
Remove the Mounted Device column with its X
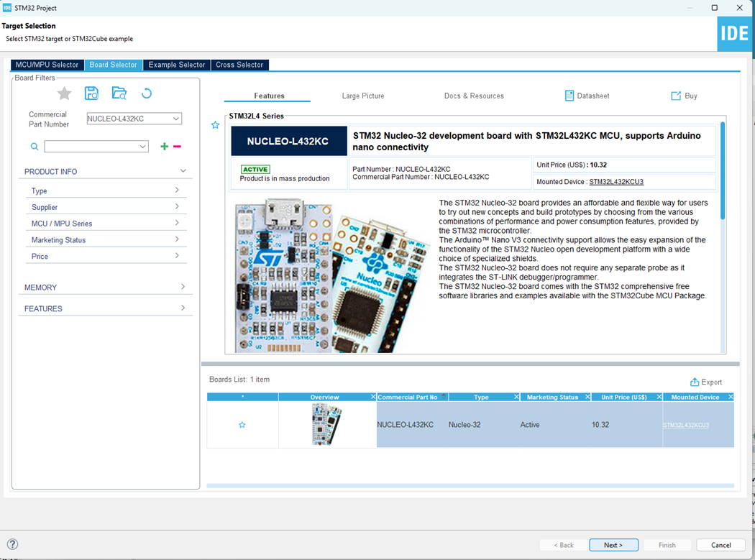pos(731,397)
